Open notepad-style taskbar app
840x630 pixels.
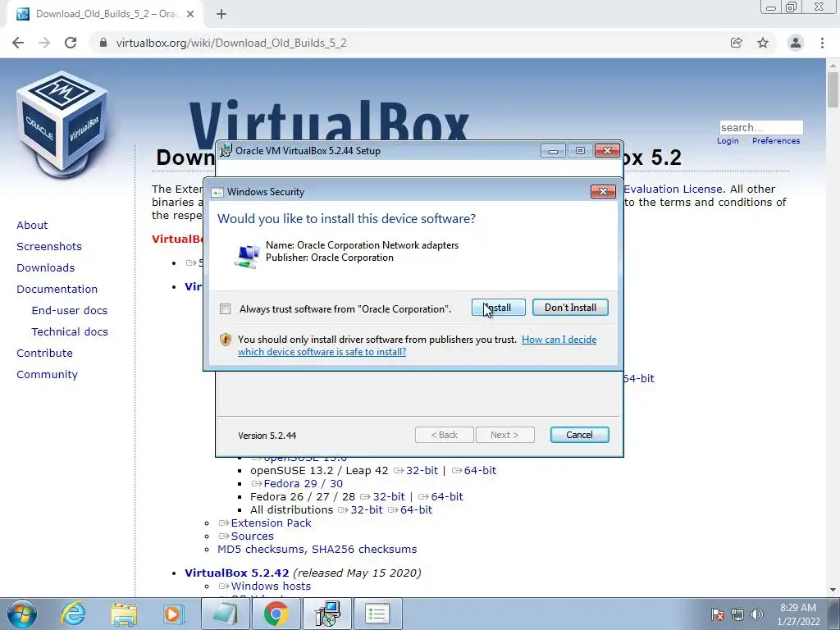click(x=226, y=614)
